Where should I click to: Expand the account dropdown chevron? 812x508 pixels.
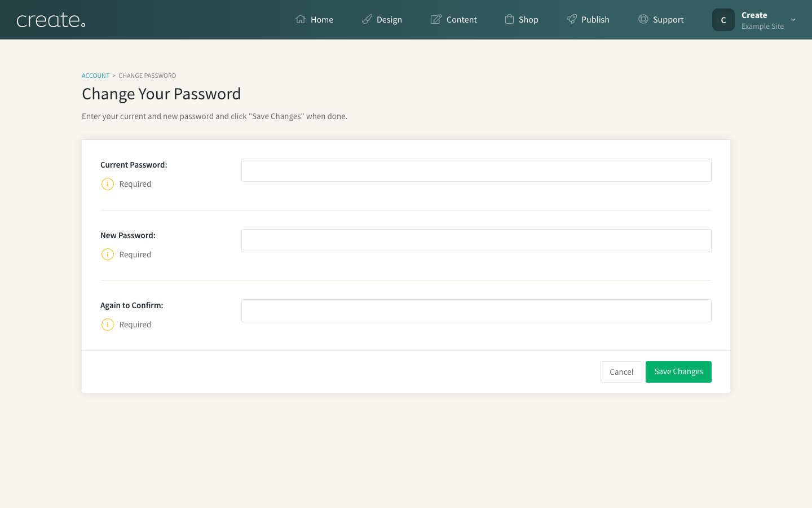(x=793, y=20)
